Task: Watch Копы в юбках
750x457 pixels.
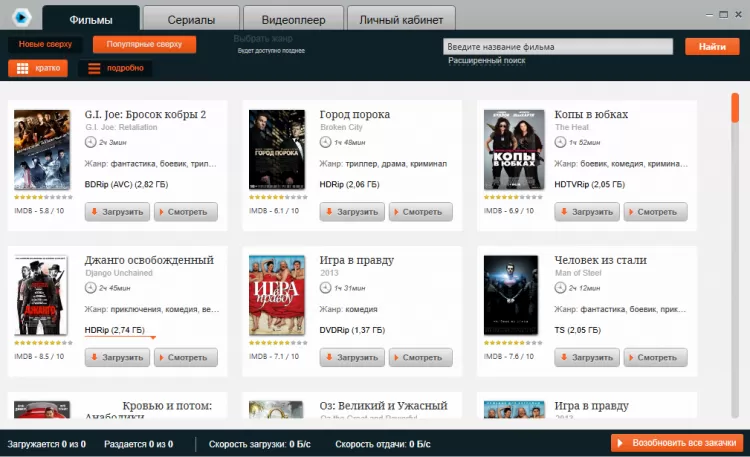Action: [x=655, y=212]
